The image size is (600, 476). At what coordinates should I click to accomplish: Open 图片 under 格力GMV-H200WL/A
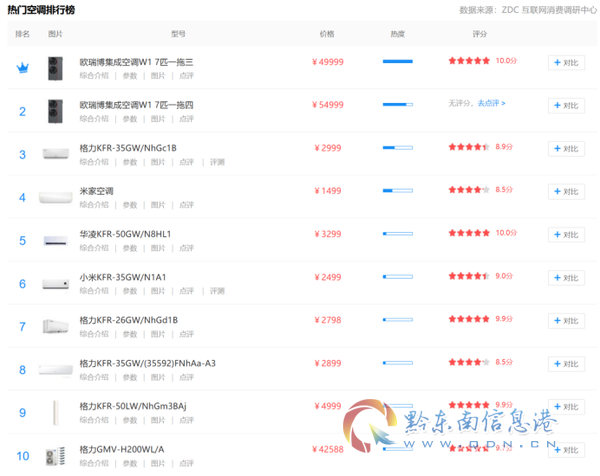coord(158,463)
